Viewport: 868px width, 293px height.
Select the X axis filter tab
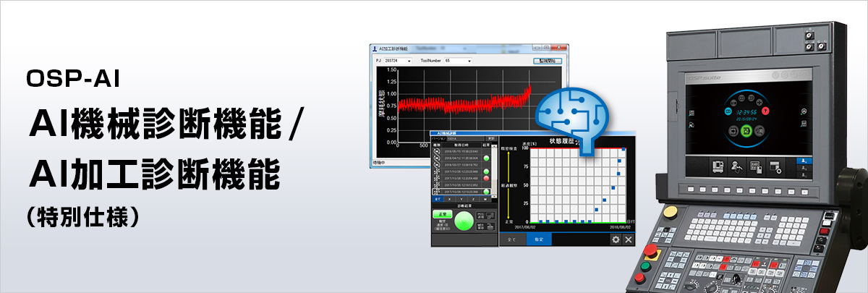point(449,199)
